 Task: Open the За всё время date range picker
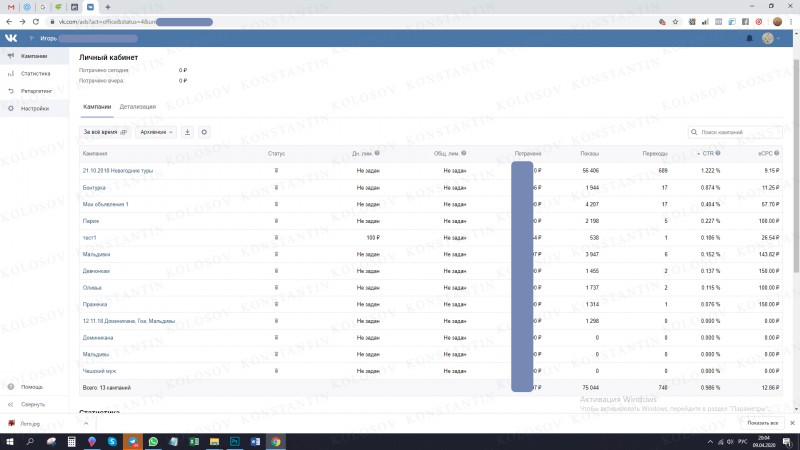coord(105,132)
